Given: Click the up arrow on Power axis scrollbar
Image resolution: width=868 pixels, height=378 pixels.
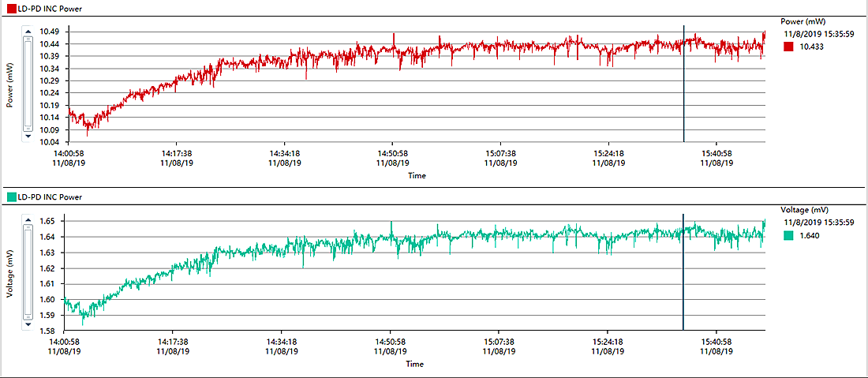Looking at the screenshot, I should (28, 32).
